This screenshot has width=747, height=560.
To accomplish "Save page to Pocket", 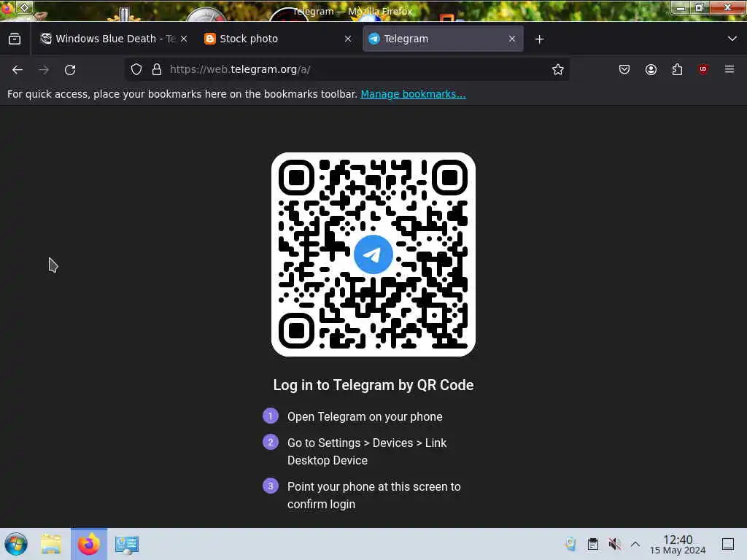I will (624, 69).
